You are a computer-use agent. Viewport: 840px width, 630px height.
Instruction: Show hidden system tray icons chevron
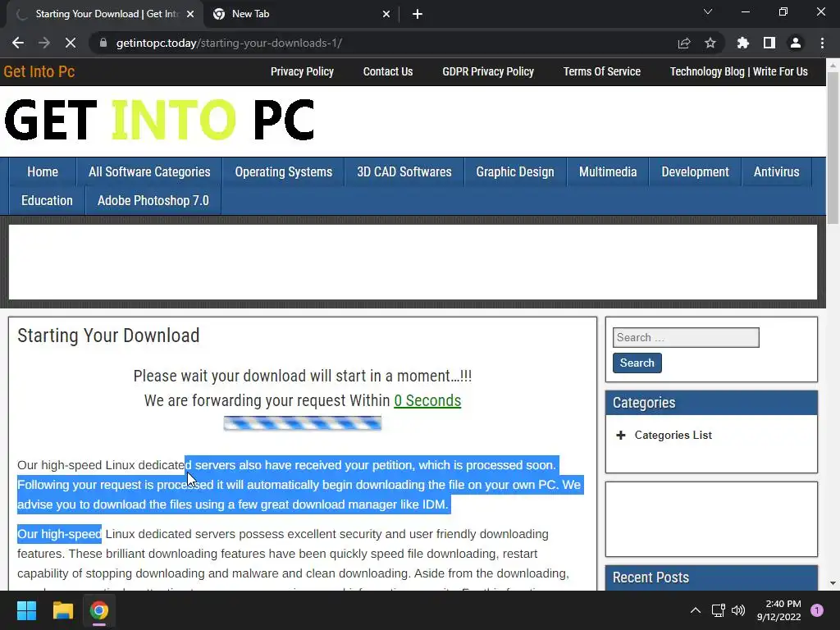click(696, 610)
